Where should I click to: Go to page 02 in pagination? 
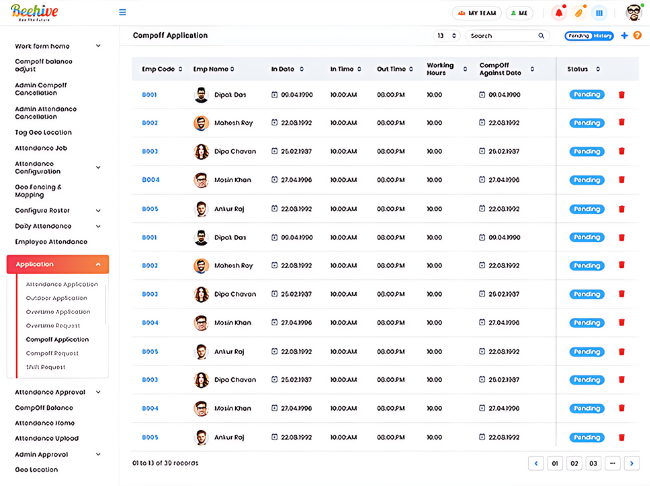(574, 464)
